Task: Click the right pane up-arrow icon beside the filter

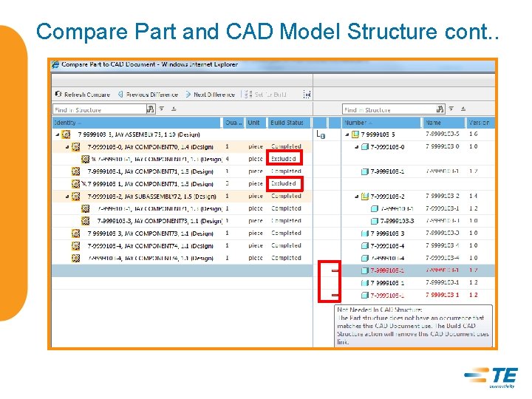Action: click(x=463, y=109)
